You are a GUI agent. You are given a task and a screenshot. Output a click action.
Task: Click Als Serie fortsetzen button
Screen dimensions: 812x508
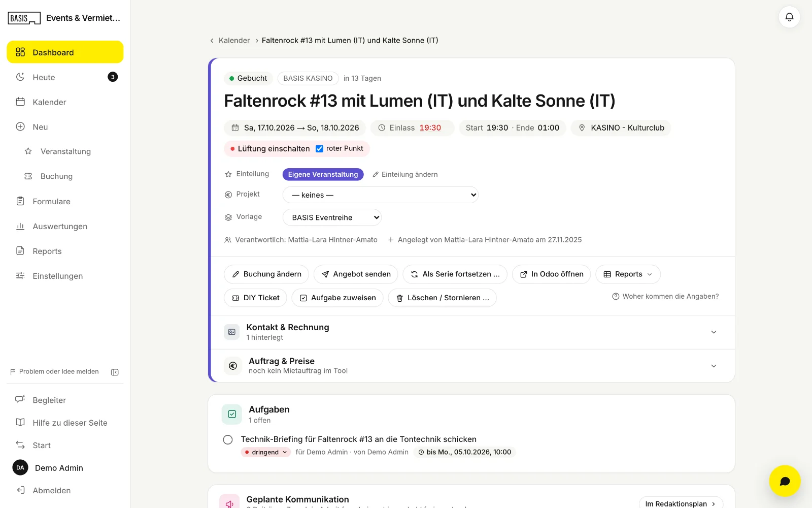[455, 274]
